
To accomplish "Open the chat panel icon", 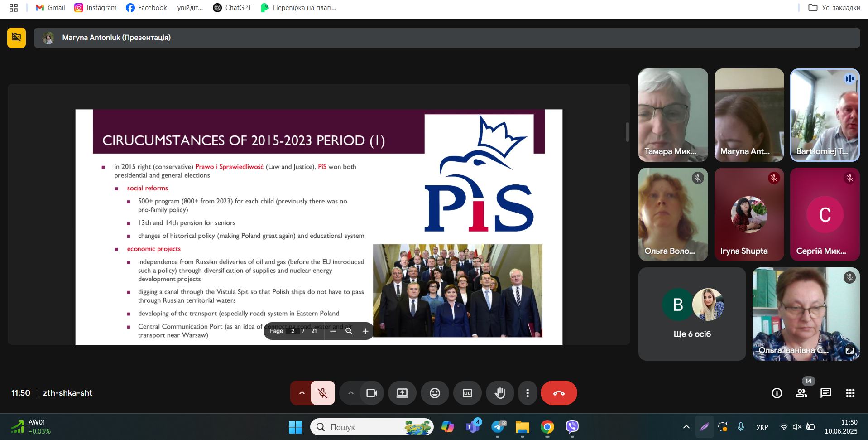I will (x=826, y=393).
